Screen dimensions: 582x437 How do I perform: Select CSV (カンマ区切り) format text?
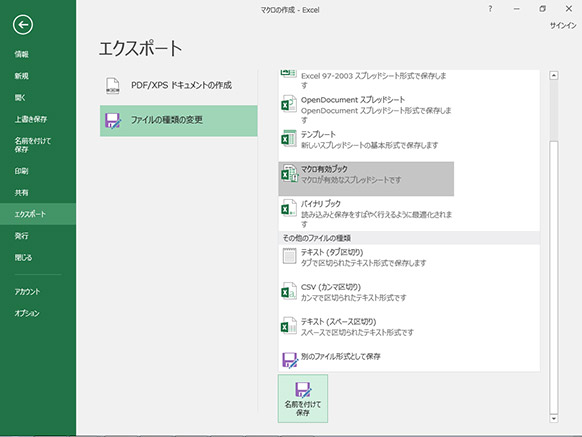pos(331,287)
